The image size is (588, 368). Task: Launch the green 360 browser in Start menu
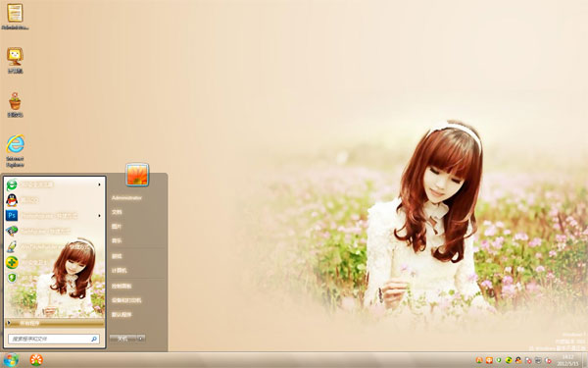click(x=12, y=184)
